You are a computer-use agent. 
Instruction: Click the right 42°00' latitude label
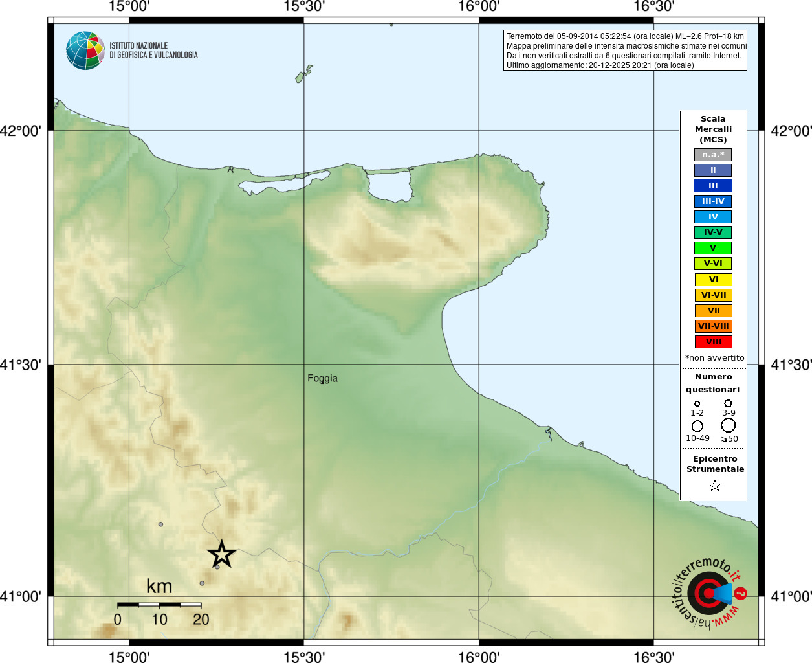(791, 131)
